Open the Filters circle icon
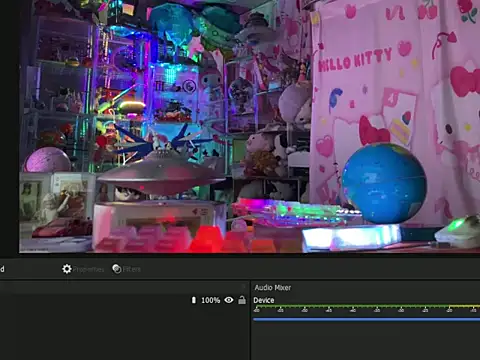This screenshot has height=360, width=480. point(117,269)
